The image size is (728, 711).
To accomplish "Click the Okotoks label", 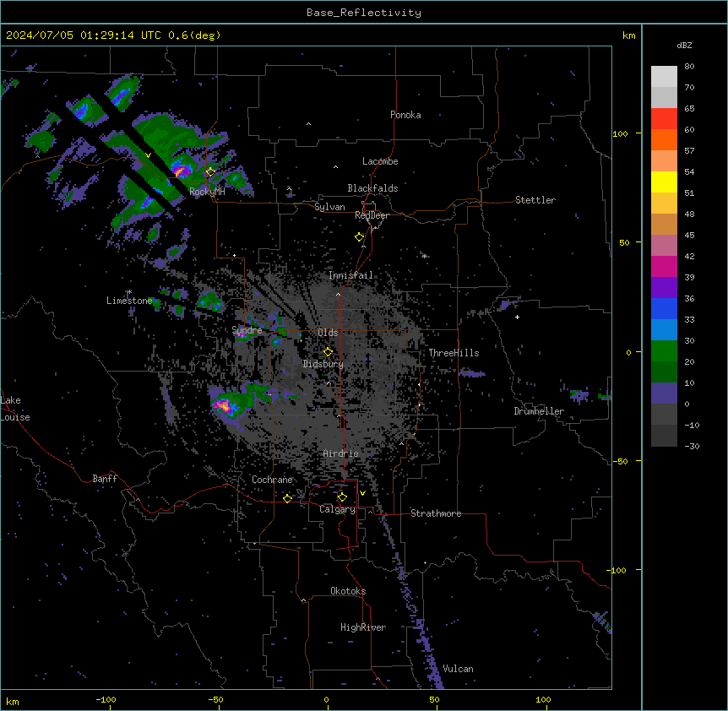I will [348, 591].
